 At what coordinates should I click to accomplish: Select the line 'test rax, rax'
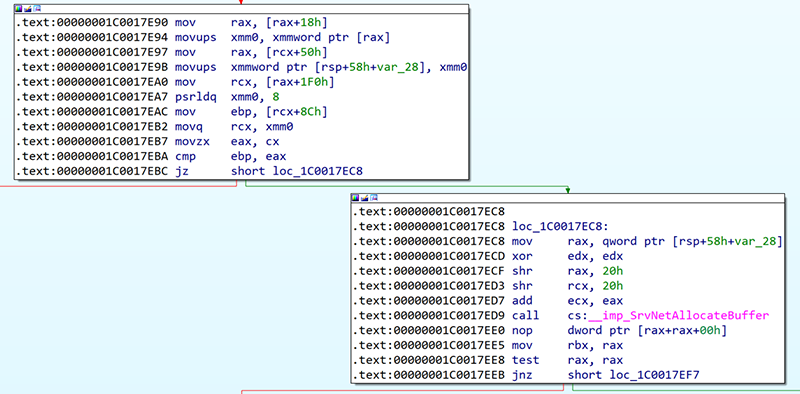tap(488, 360)
